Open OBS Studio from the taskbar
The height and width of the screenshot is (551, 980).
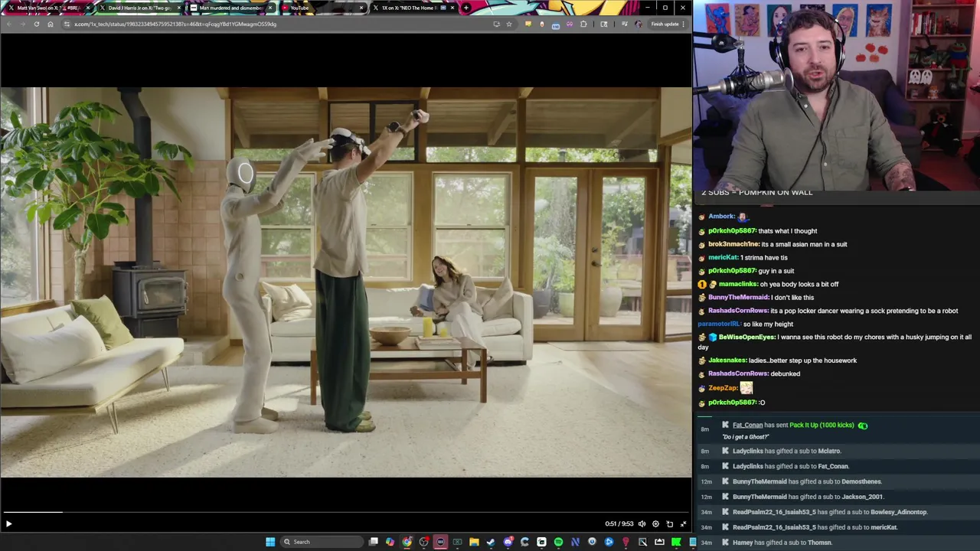(x=423, y=542)
